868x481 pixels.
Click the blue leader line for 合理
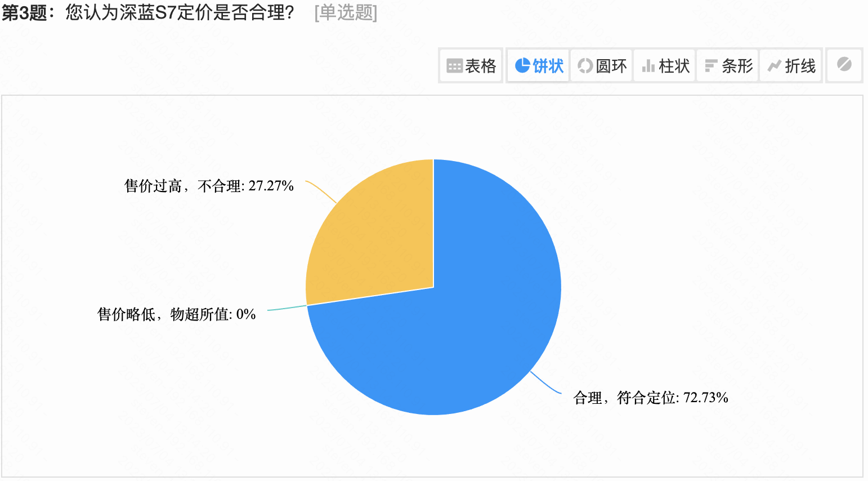(x=545, y=384)
